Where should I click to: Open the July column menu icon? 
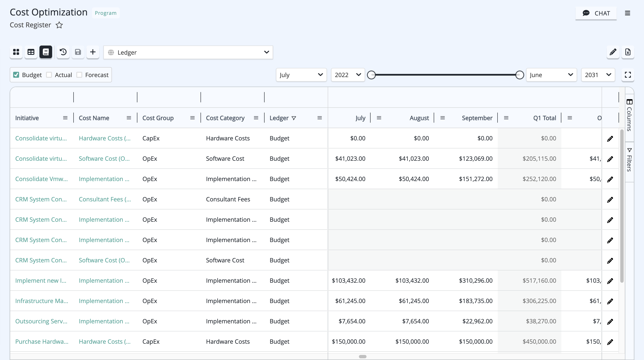point(379,118)
